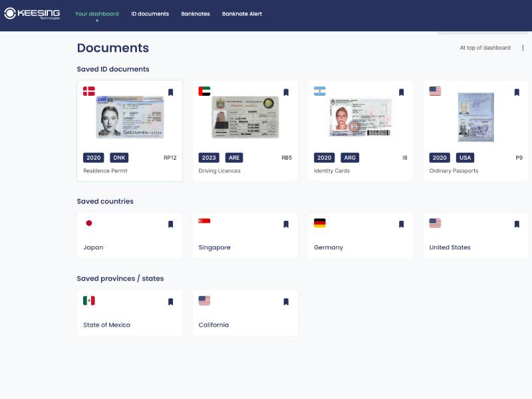Open the United States country card
532x399 pixels.
coord(475,236)
